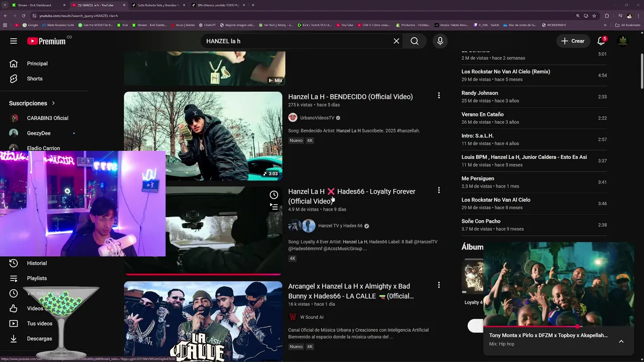644x362 pixels.
Task: Open the CARABIN3 Oficial subscription
Action: (x=47, y=118)
